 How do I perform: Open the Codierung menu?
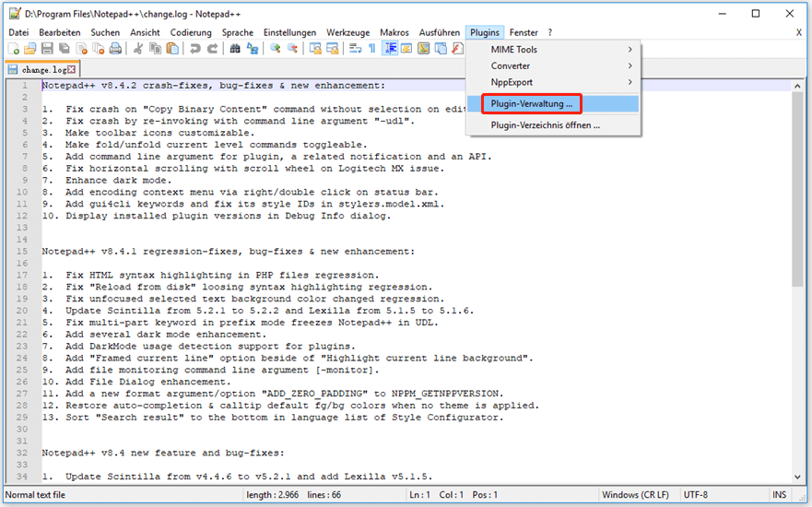coord(191,32)
